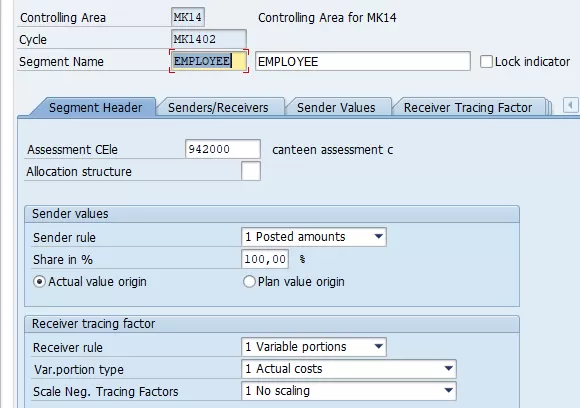Screen dimensions: 580x408
Task: Open the Sender Values tab
Action: 336,108
